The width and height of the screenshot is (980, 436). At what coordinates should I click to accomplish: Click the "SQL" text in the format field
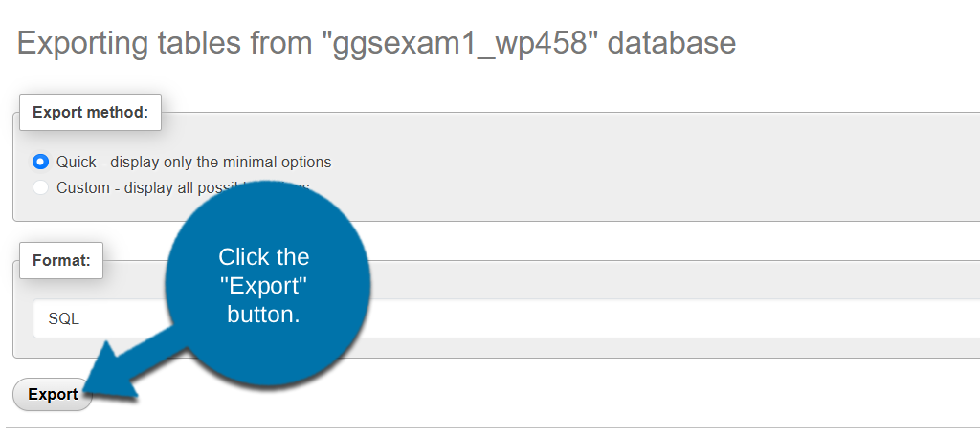(x=63, y=318)
